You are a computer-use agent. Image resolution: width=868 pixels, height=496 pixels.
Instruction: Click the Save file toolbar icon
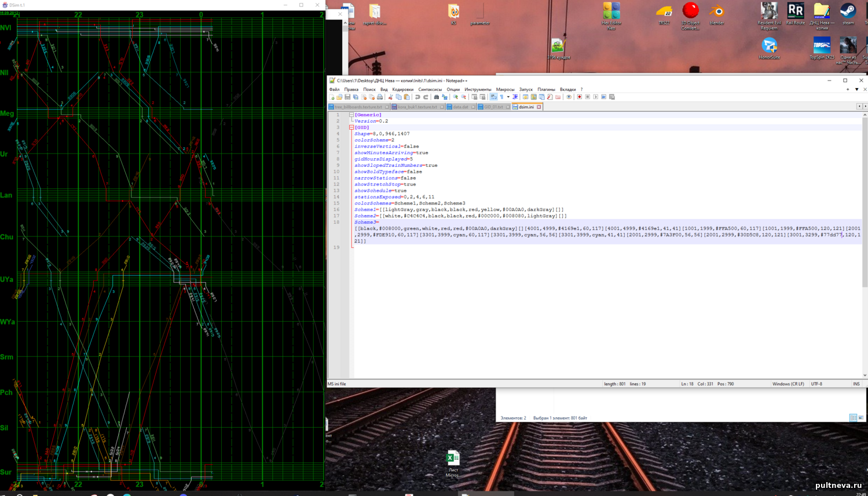tap(347, 97)
